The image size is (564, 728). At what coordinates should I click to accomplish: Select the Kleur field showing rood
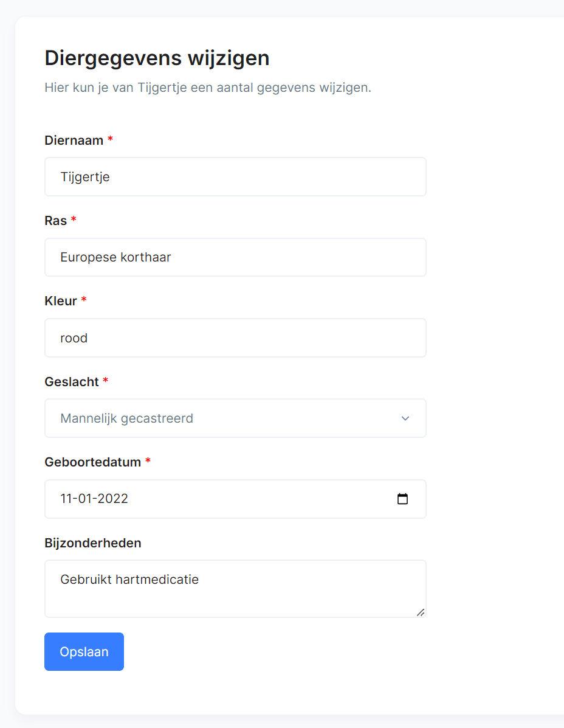235,338
